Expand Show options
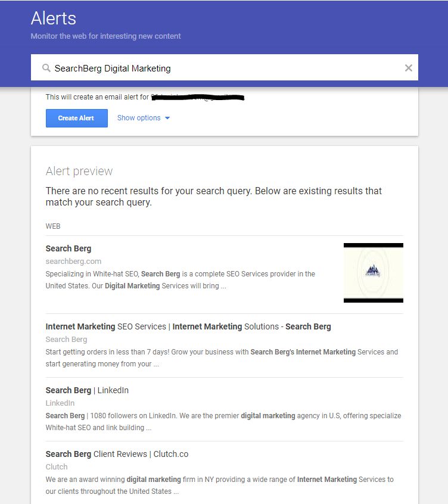Viewport: 448px width, 504px height. tap(144, 118)
